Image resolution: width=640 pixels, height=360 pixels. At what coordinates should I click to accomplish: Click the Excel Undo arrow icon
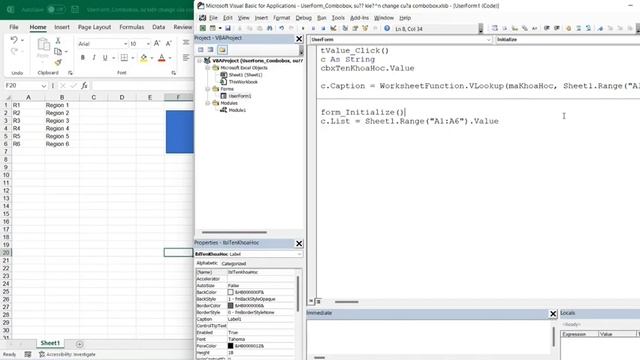pos(14,40)
